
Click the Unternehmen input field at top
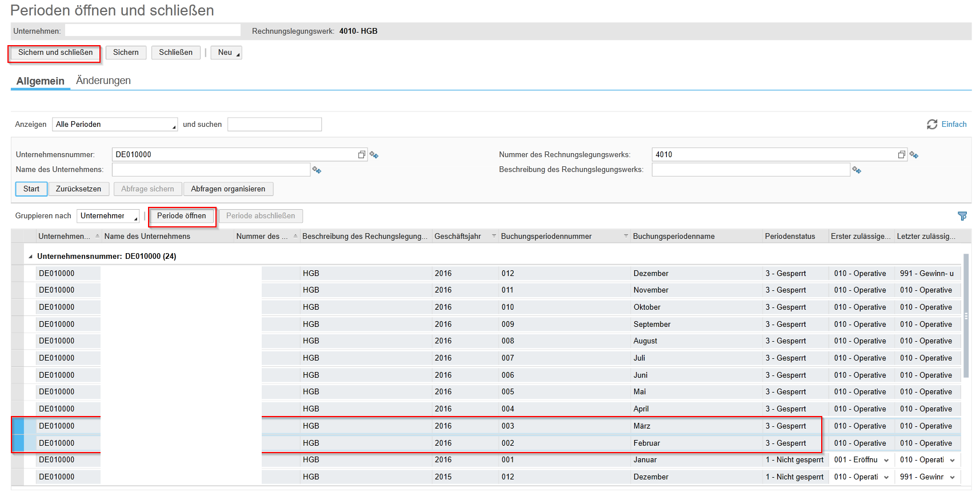[x=153, y=30]
